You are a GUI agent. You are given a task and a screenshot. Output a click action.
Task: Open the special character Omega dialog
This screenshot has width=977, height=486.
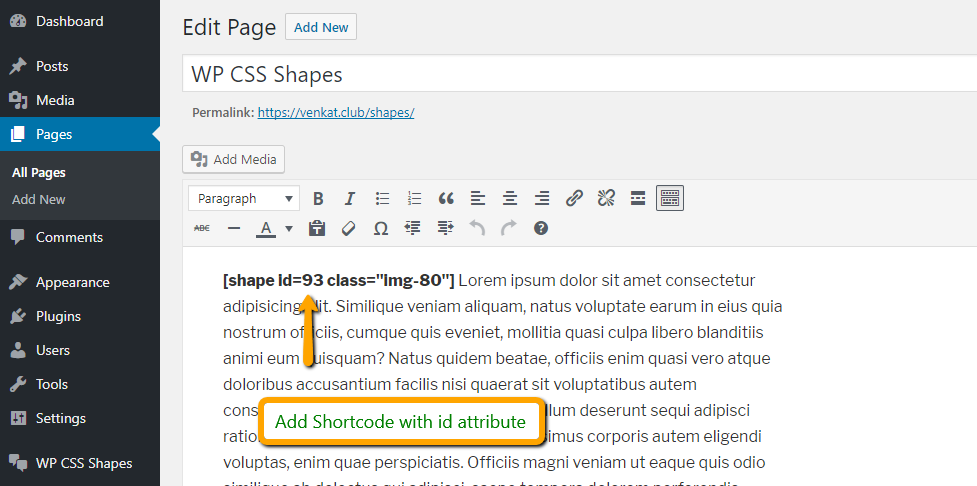click(381, 229)
